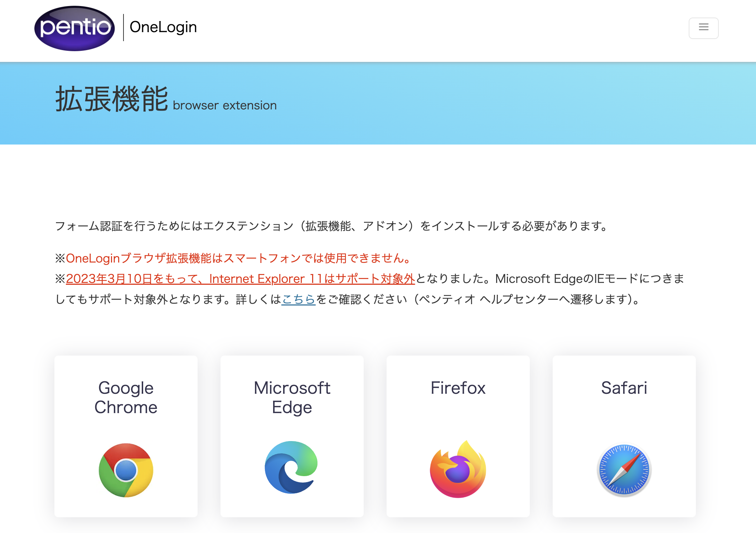Open the hamburger navigation menu
Image resolution: width=756 pixels, height=533 pixels.
[x=703, y=28]
